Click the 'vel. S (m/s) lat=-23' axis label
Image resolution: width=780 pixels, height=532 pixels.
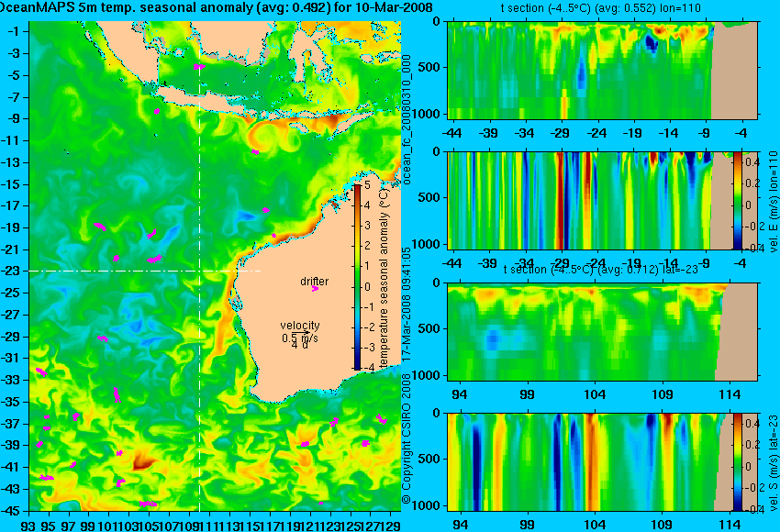click(x=774, y=462)
